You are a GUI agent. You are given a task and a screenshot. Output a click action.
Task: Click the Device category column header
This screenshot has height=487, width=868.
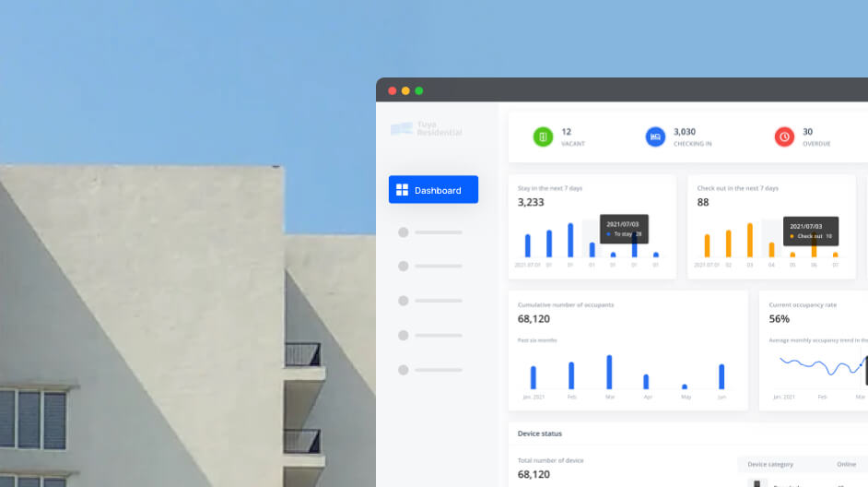[x=770, y=464]
